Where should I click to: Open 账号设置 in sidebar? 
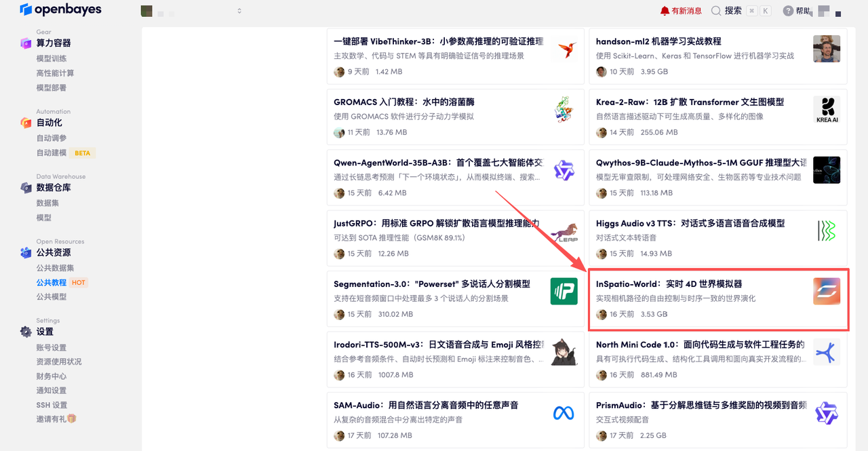pos(52,347)
